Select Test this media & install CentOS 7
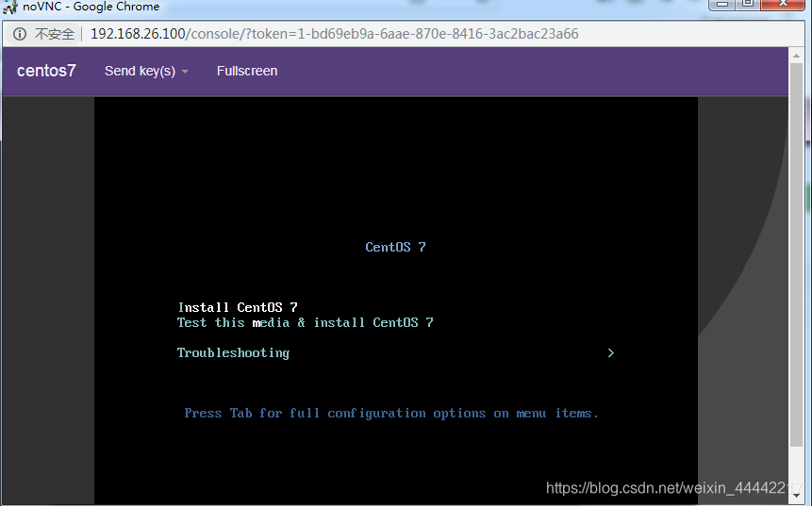 [x=305, y=322]
